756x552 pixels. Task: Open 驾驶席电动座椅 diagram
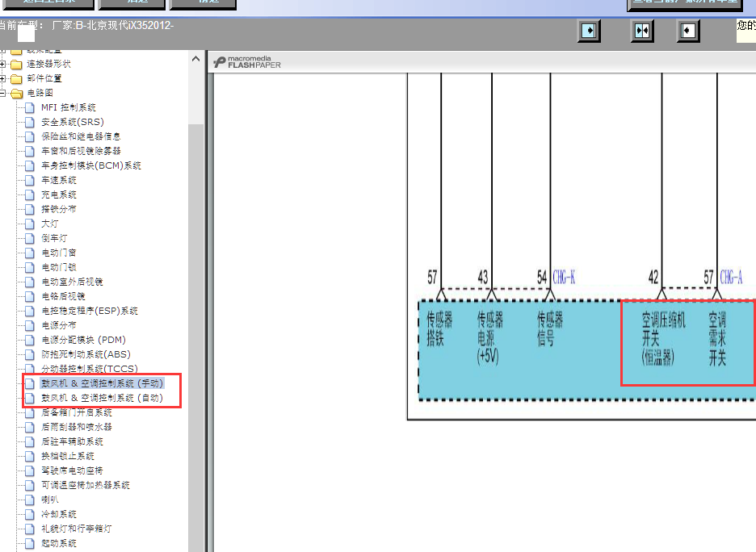tap(73, 470)
